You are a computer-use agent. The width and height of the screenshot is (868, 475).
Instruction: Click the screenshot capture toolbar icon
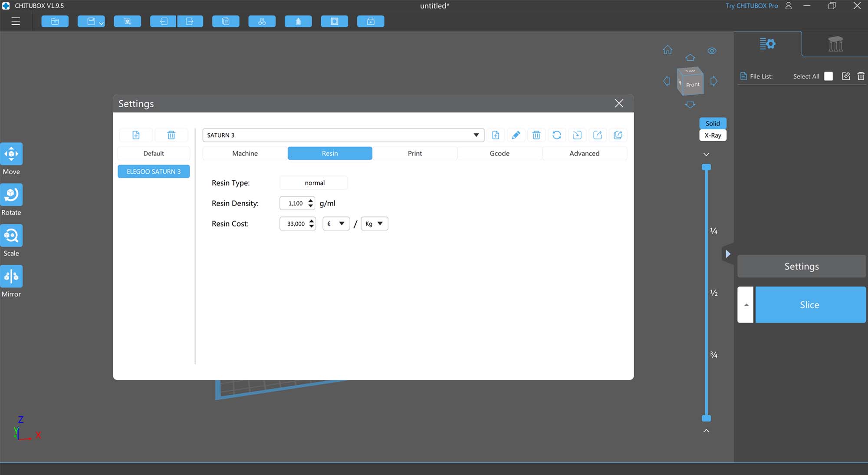(127, 21)
